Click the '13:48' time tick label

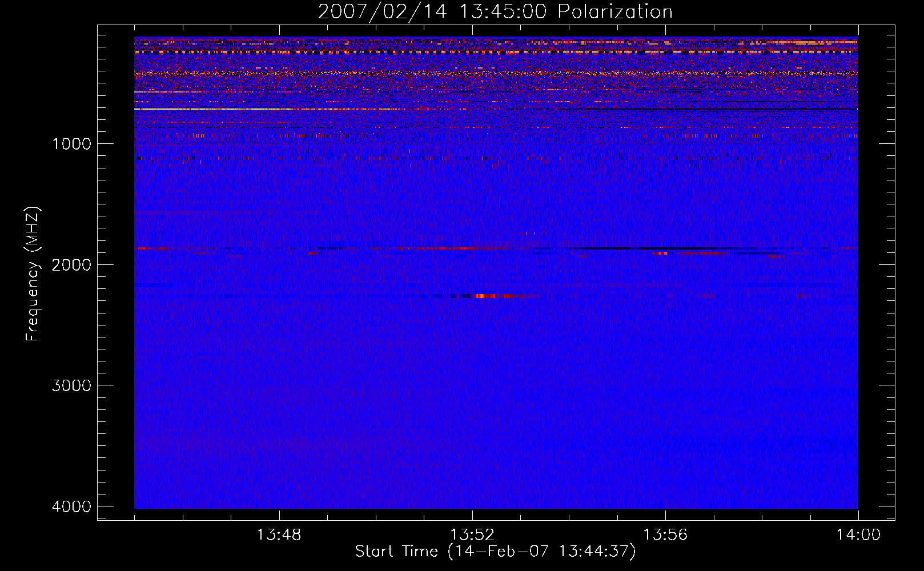[279, 535]
